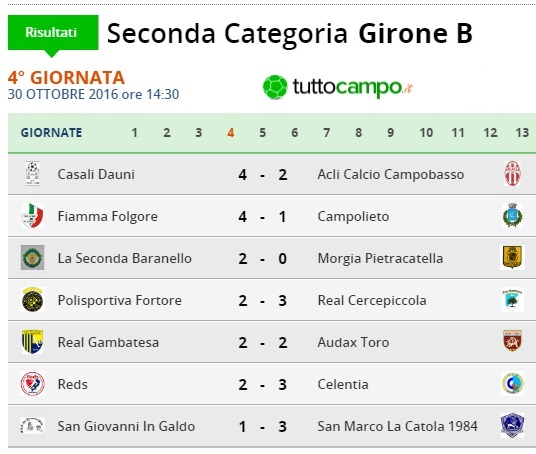The image size is (536, 454).
Task: Open the Real Gambatesa striped shield
Action: (x=32, y=342)
